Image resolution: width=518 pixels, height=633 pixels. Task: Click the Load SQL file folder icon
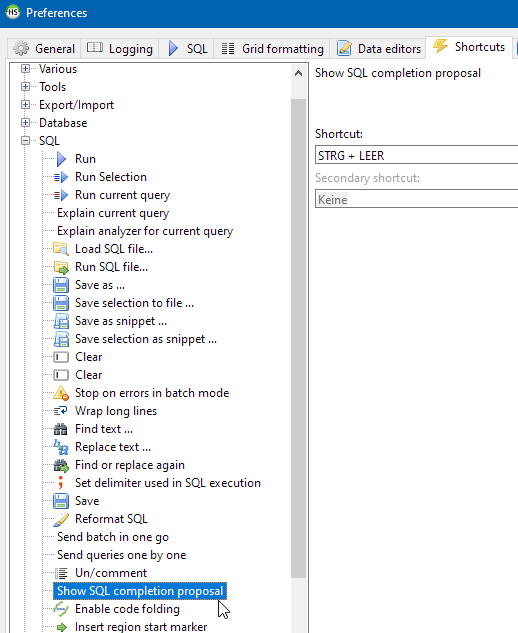(61, 249)
